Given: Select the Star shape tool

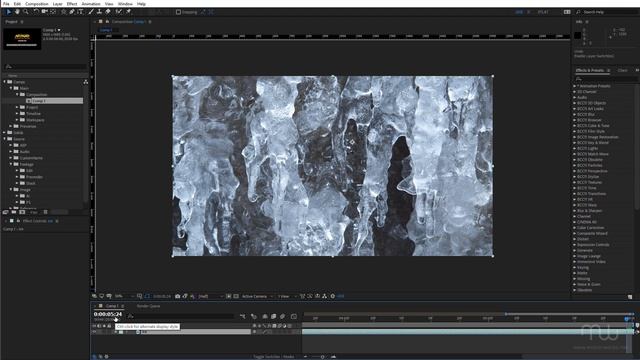Looking at the screenshot, I should coord(64,12).
